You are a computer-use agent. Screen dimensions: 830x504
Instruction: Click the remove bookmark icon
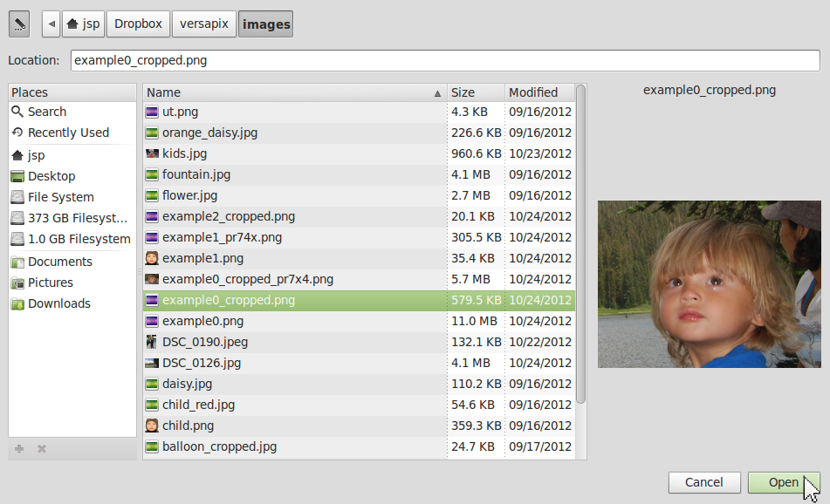point(42,449)
